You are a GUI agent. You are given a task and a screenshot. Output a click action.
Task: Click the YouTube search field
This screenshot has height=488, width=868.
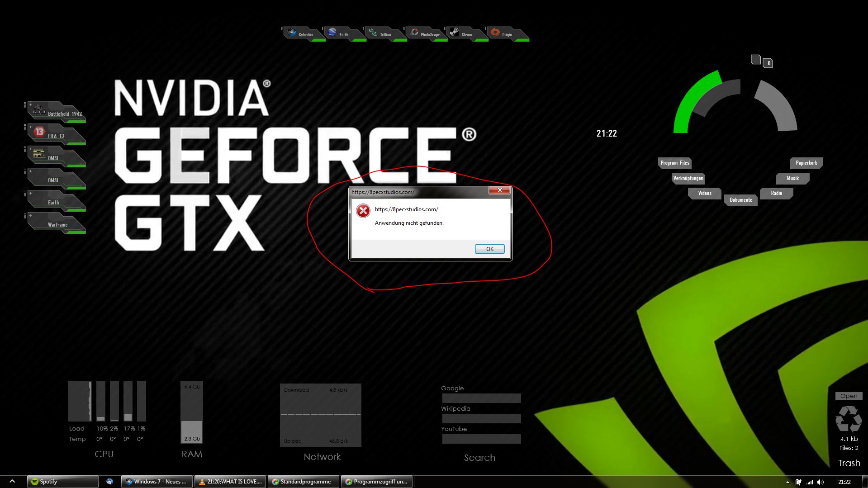click(x=481, y=439)
